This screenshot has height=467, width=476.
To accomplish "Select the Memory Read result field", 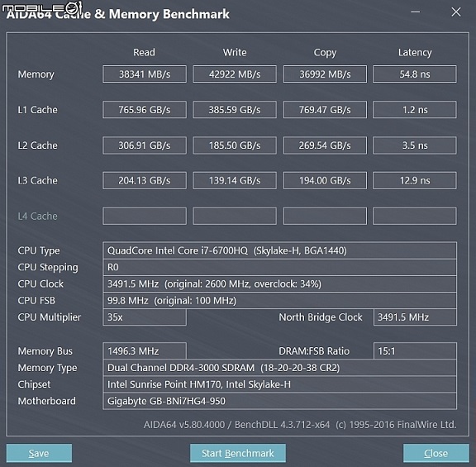I will click(145, 74).
